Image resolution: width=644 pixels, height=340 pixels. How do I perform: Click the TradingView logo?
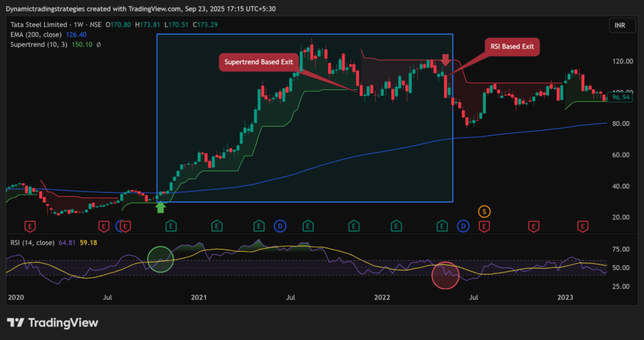coord(53,322)
